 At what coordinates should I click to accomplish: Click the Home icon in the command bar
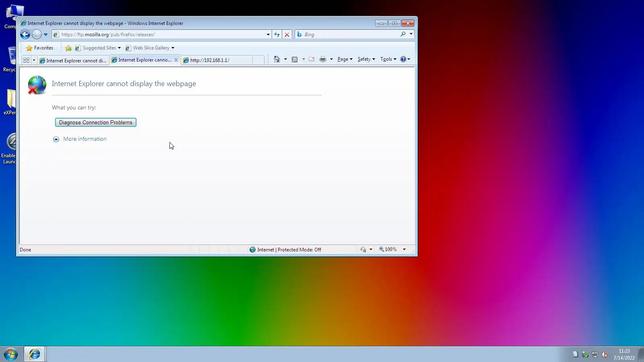coord(277,59)
